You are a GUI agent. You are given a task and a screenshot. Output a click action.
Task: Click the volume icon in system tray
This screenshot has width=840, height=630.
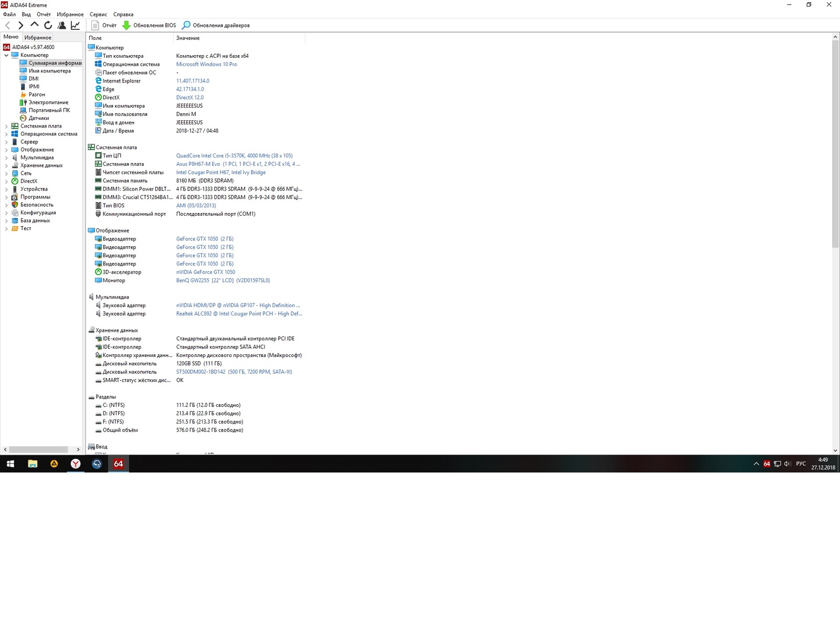pos(787,464)
